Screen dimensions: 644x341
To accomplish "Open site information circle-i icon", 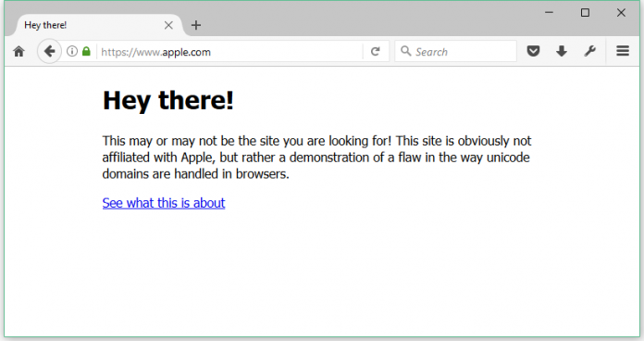I will pyautogui.click(x=72, y=51).
